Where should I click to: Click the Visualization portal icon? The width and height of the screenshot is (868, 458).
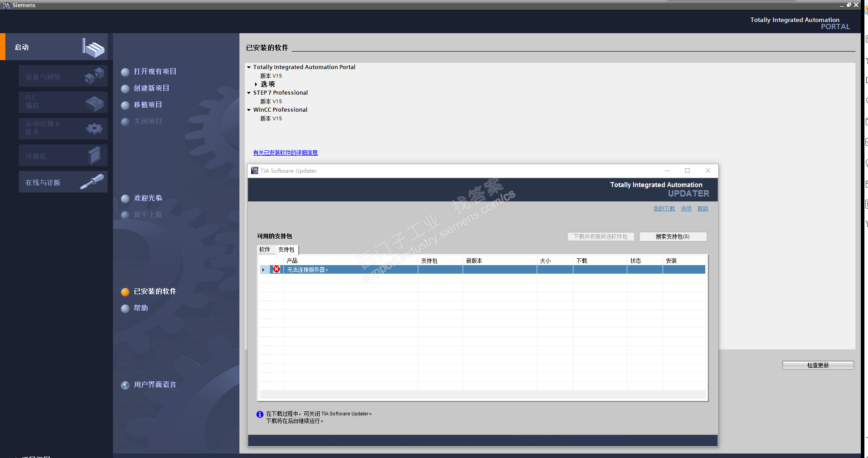click(94, 156)
